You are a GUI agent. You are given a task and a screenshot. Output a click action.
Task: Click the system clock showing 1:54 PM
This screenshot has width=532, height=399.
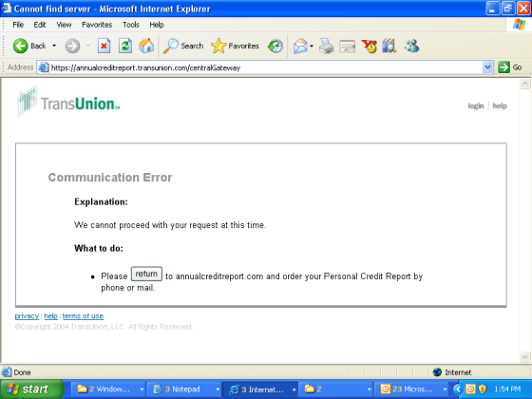(507, 389)
